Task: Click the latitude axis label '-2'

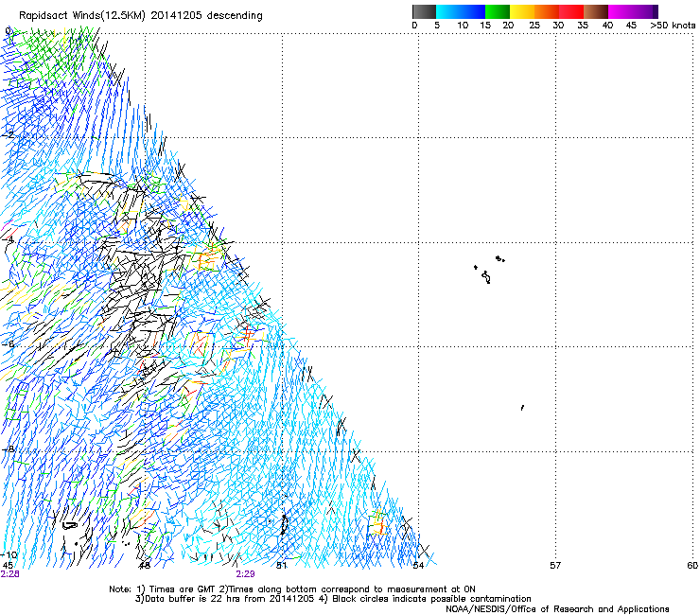Action: pyautogui.click(x=9, y=135)
